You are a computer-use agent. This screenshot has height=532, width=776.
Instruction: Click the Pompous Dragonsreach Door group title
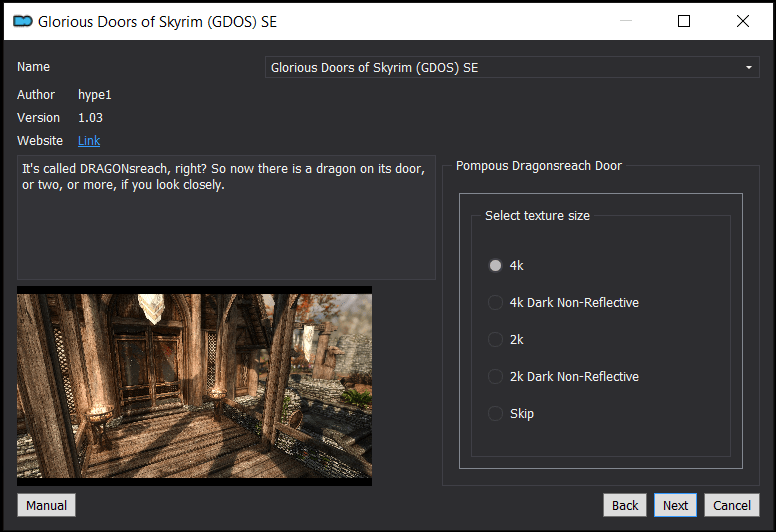point(538,166)
